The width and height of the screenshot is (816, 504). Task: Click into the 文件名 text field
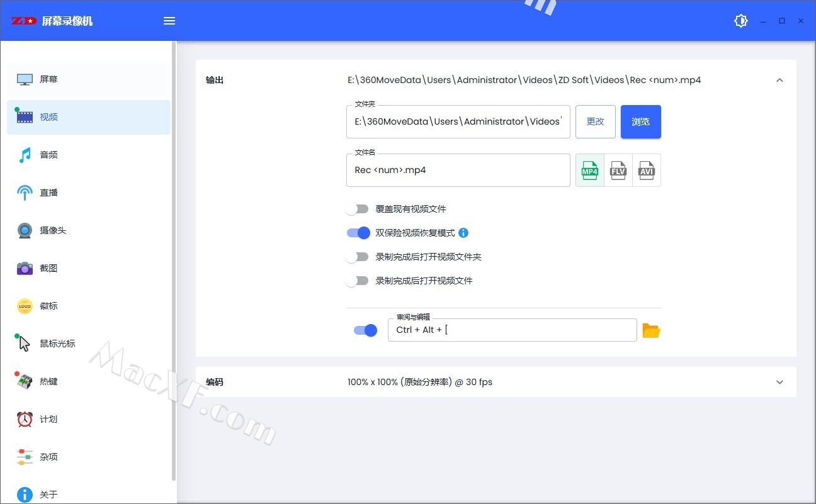(x=458, y=171)
